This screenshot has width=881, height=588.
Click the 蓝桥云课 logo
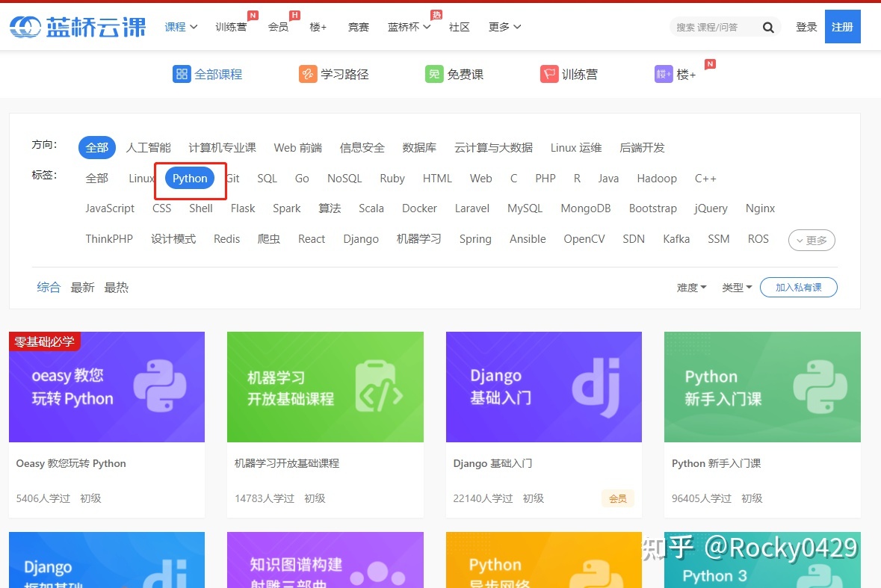coord(78,26)
